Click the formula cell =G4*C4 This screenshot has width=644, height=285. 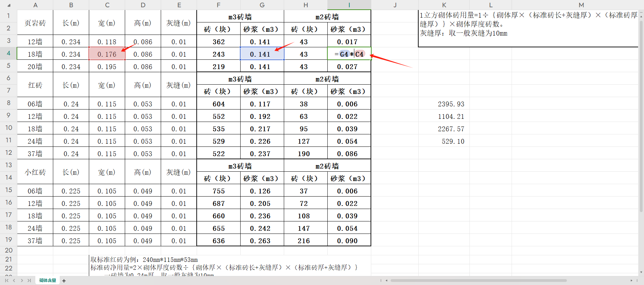pyautogui.click(x=349, y=54)
